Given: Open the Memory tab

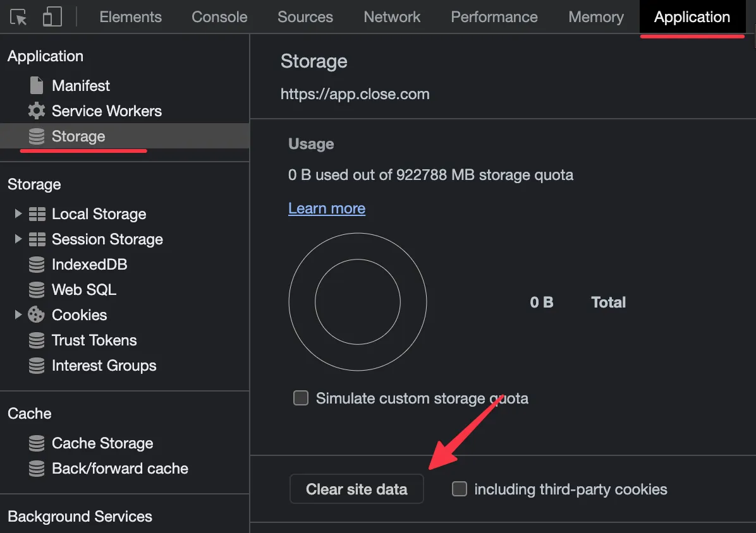Looking at the screenshot, I should coord(596,17).
